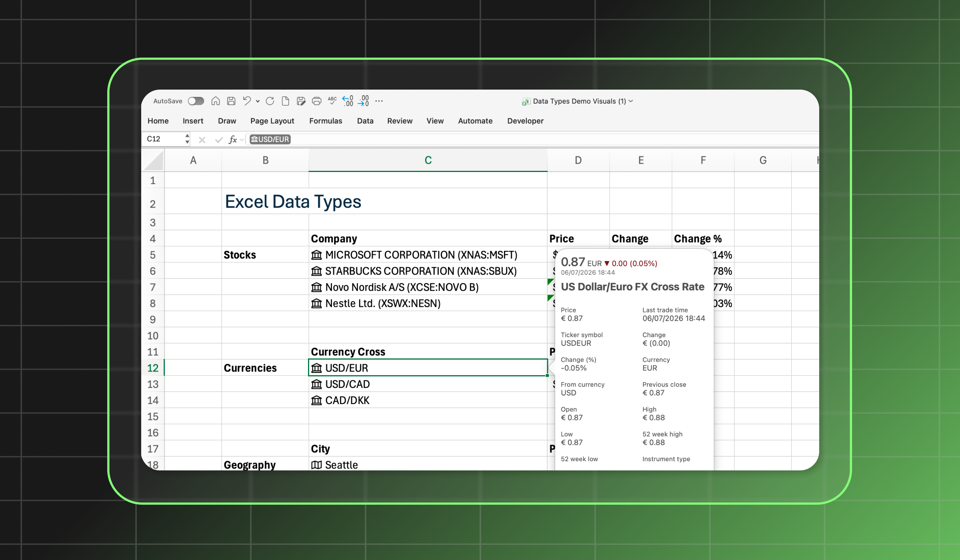Image resolution: width=960 pixels, height=560 pixels.
Task: Select the 'Company' header cell
Action: pos(428,238)
